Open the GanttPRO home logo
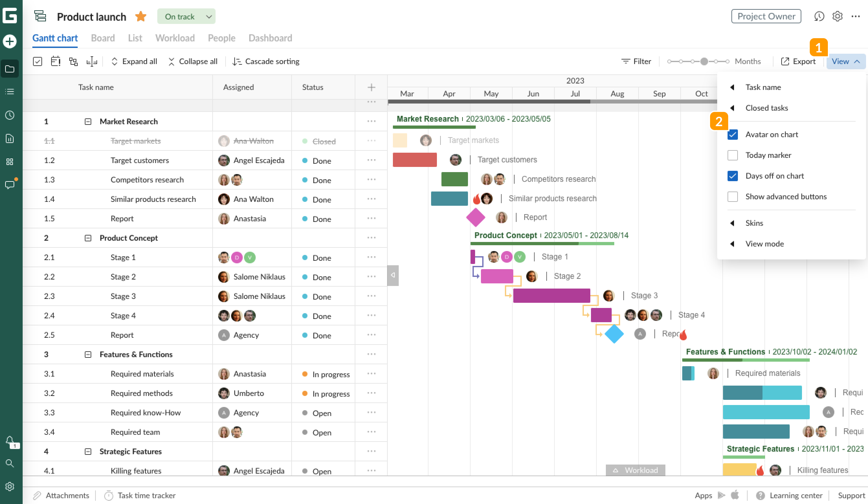The height and width of the screenshot is (504, 868). [x=10, y=16]
